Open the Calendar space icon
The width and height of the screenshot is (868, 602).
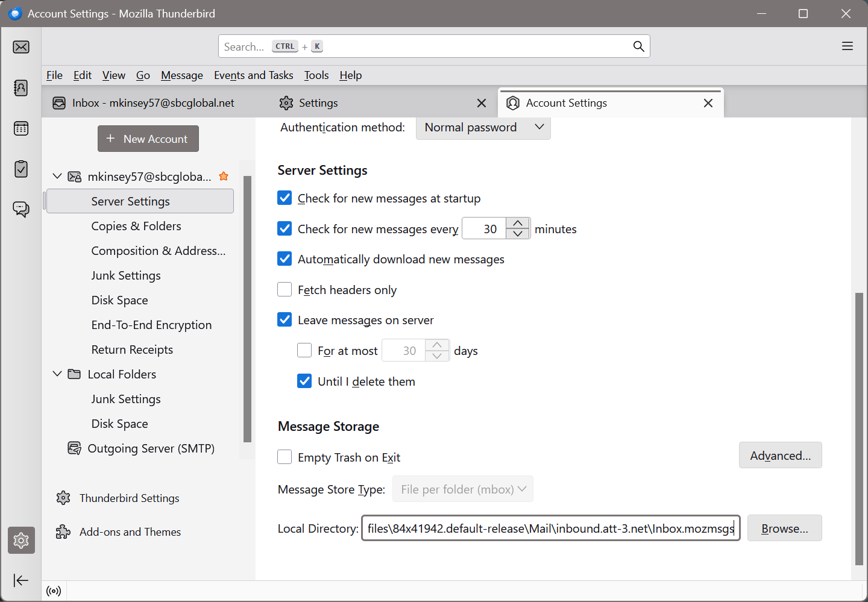[x=21, y=128]
